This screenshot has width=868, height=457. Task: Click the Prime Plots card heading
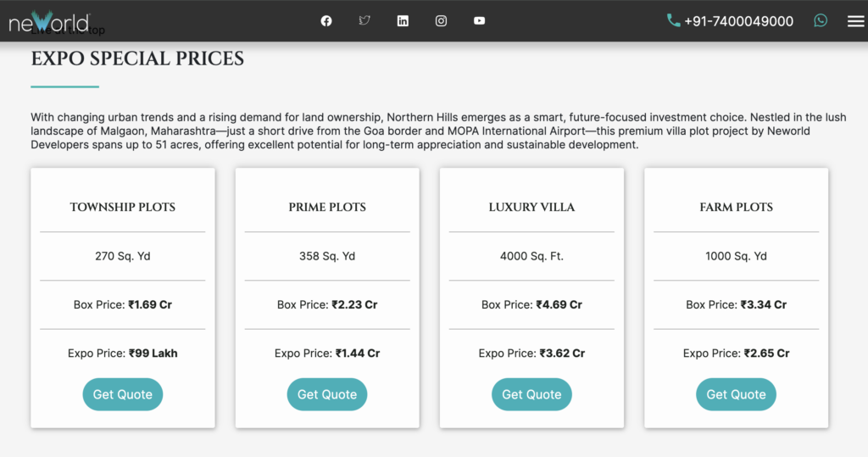(x=327, y=207)
